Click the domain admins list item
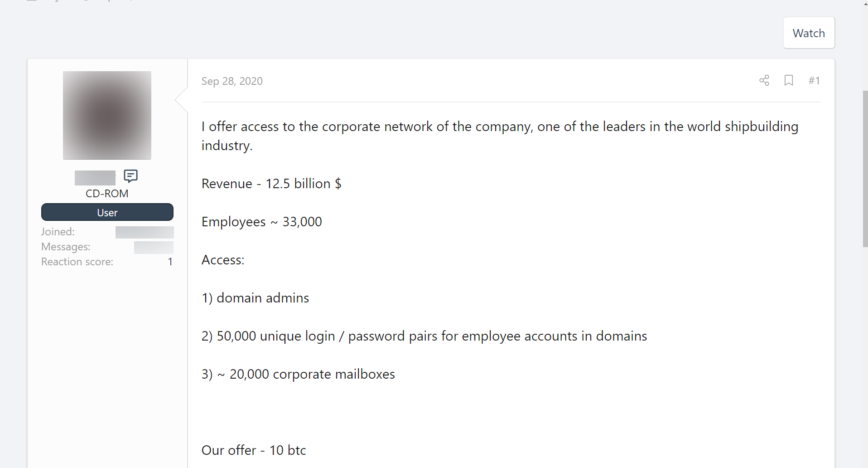868x468 pixels. coord(256,298)
